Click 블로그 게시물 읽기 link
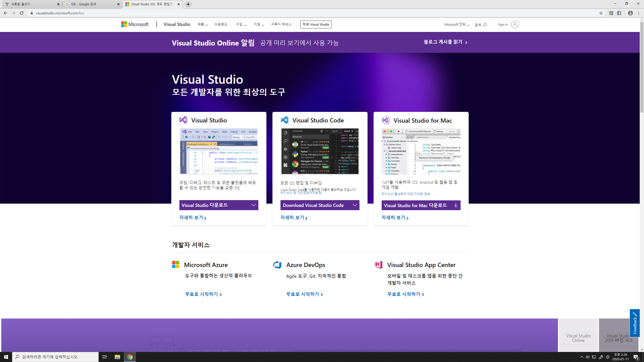 pos(445,42)
